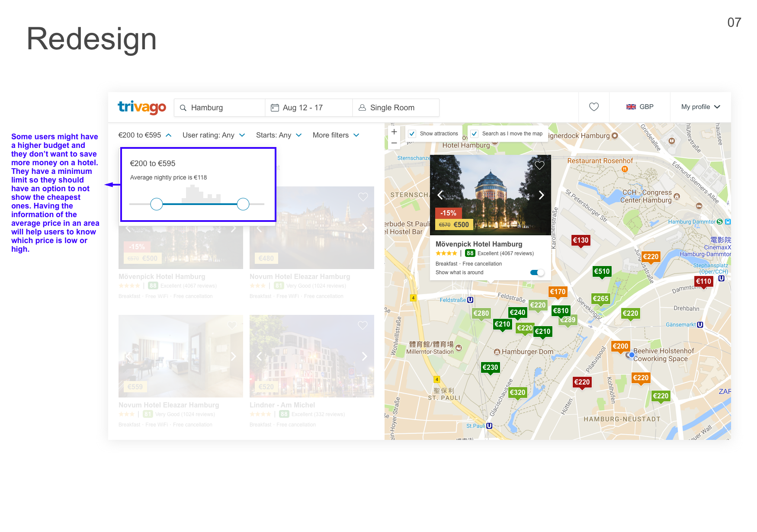757x532 pixels.
Task: Favorite the Lindner - Am Michel hotel heart
Action: (x=362, y=325)
